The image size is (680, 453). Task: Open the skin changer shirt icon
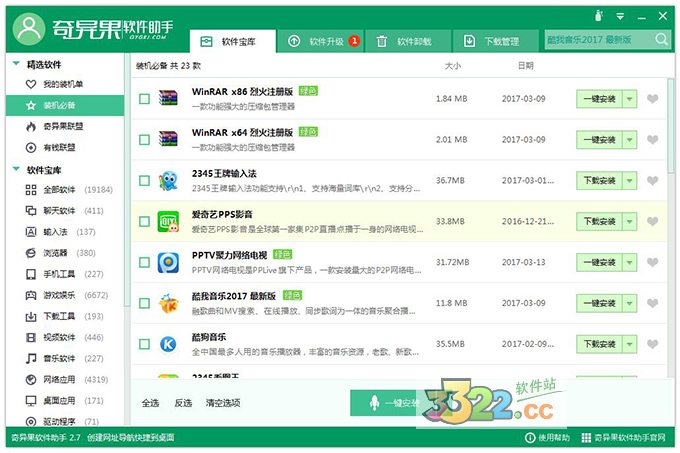tap(599, 16)
